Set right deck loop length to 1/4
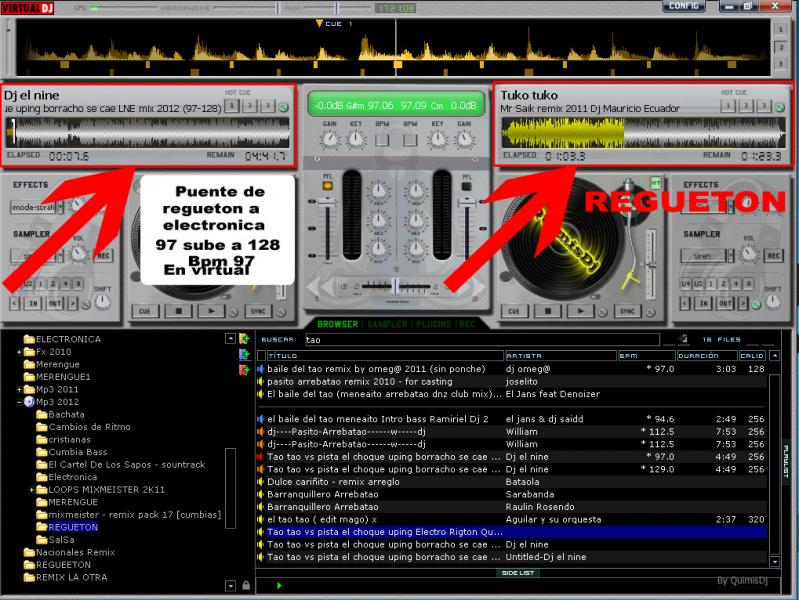Image resolution: width=799 pixels, height=600 pixels. pyautogui.click(x=685, y=283)
